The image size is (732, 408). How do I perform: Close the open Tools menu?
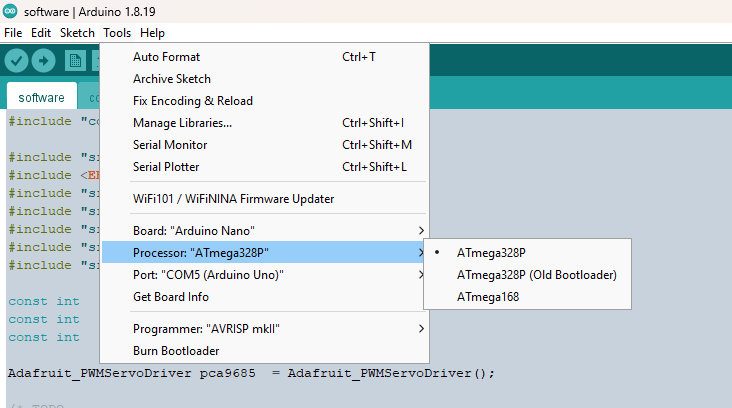[x=117, y=33]
